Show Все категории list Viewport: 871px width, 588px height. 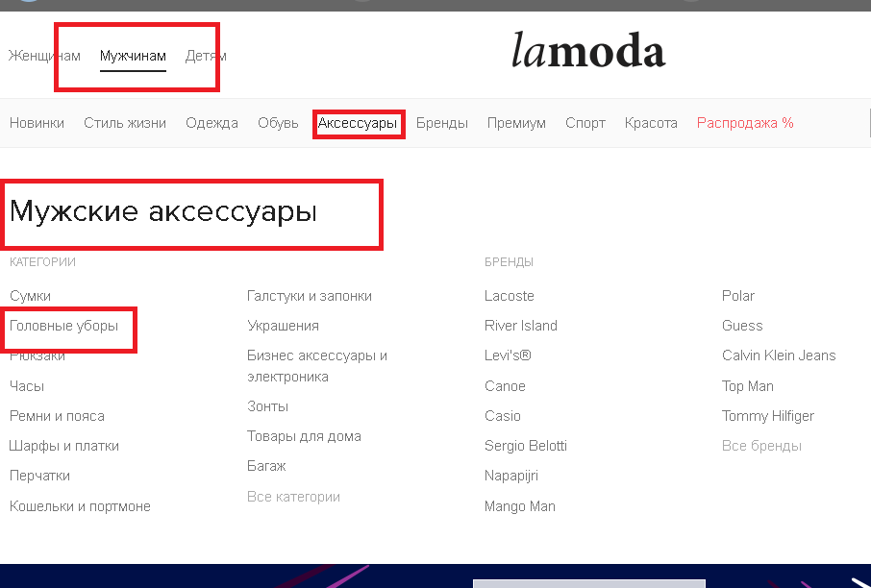pyautogui.click(x=293, y=497)
